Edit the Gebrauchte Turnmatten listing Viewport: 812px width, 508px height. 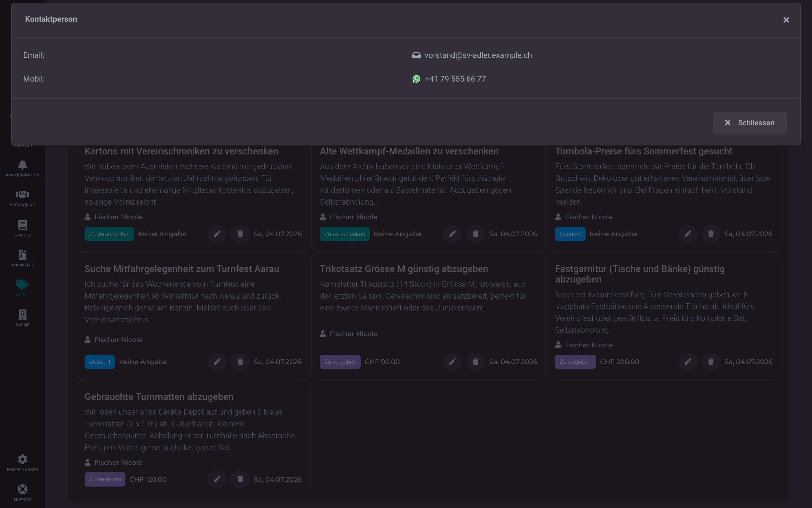(x=217, y=479)
